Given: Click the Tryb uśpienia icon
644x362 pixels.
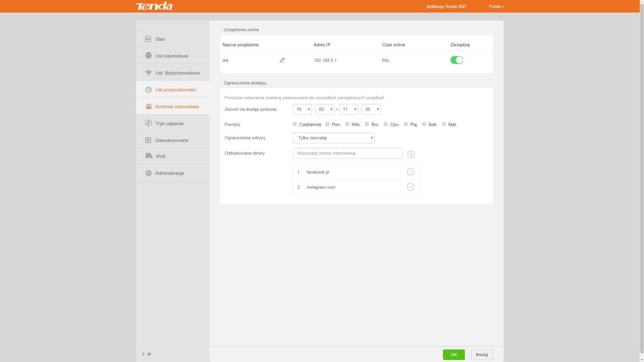Looking at the screenshot, I should click(148, 123).
